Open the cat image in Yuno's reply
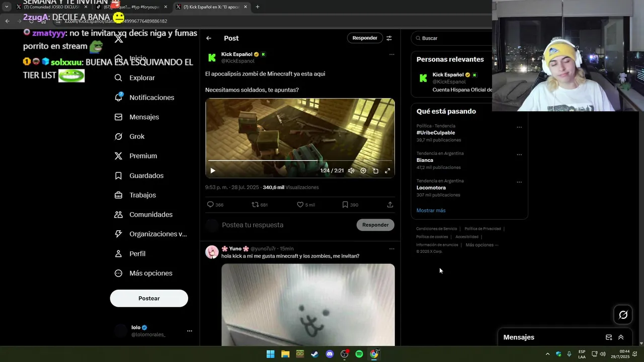Image resolution: width=644 pixels, height=362 pixels. (308, 305)
